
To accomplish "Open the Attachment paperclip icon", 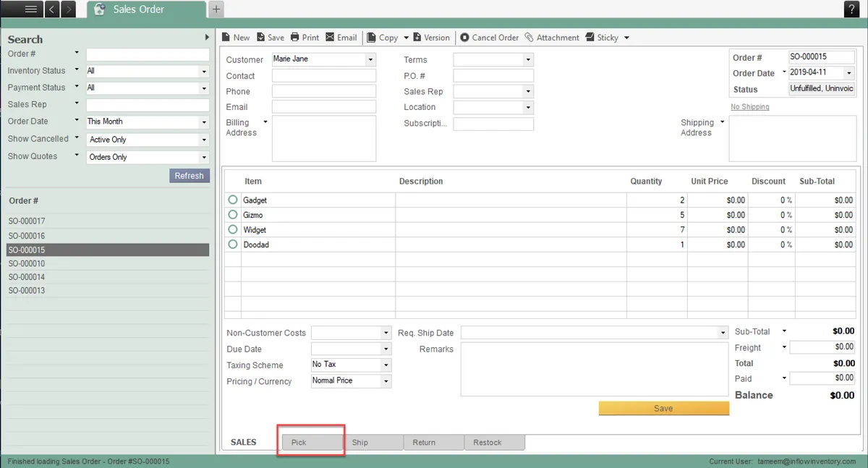I will point(529,38).
